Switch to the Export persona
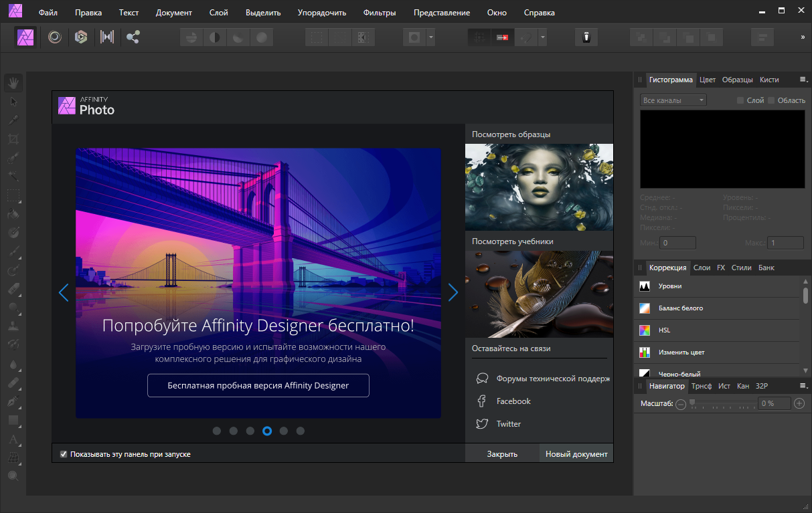Image resolution: width=812 pixels, height=513 pixels. (133, 37)
